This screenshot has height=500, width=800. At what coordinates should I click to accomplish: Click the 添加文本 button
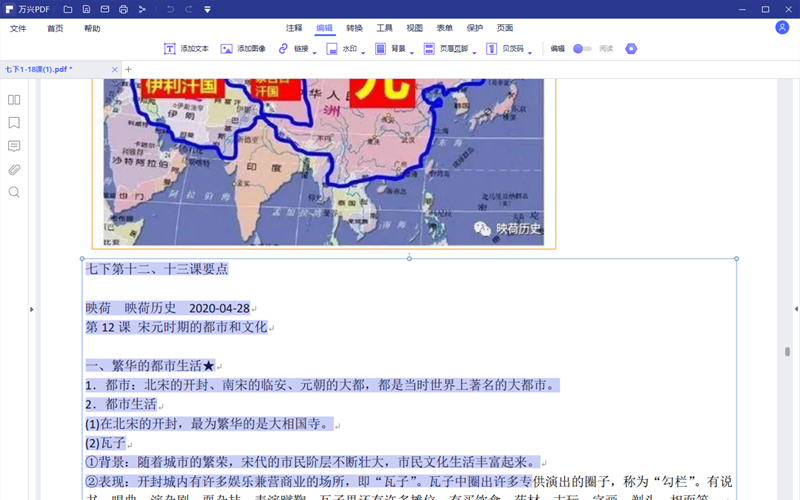pyautogui.click(x=186, y=48)
